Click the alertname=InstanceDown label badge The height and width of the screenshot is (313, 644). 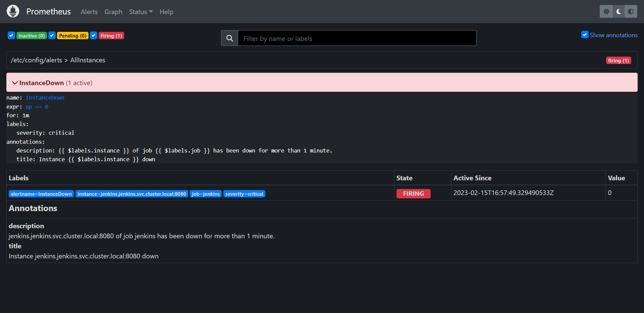pos(41,194)
